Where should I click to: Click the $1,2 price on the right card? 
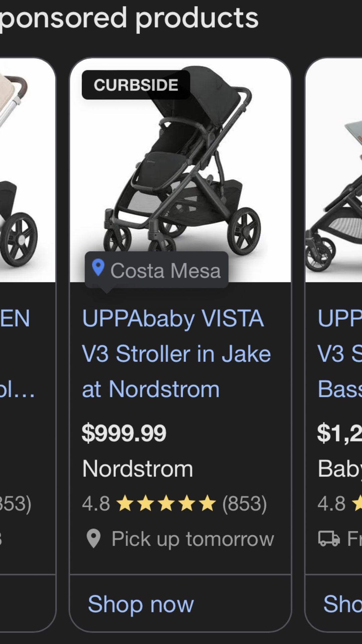tap(337, 433)
